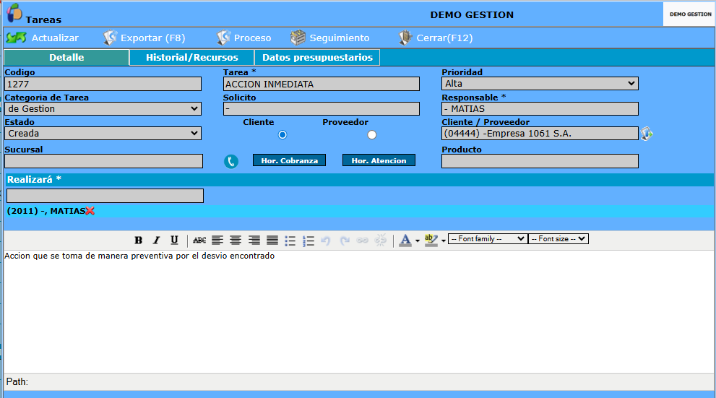Click the unlink broken chain icon

[380, 240]
